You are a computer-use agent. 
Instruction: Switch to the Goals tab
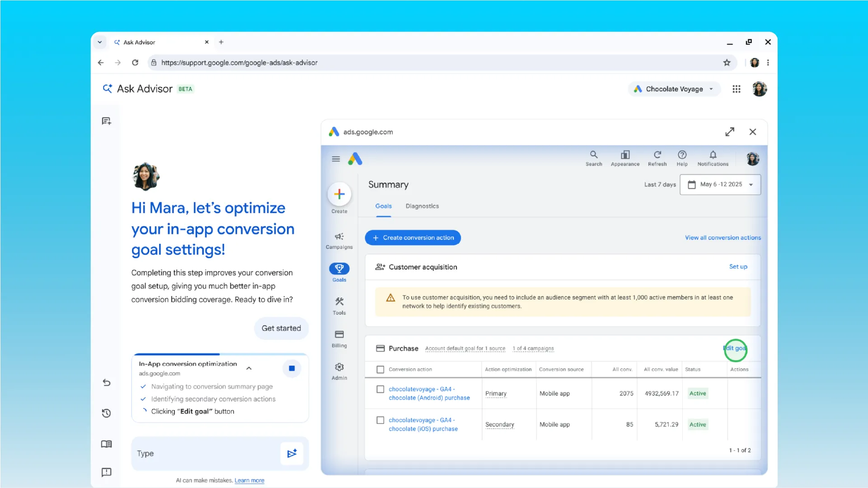tap(383, 206)
